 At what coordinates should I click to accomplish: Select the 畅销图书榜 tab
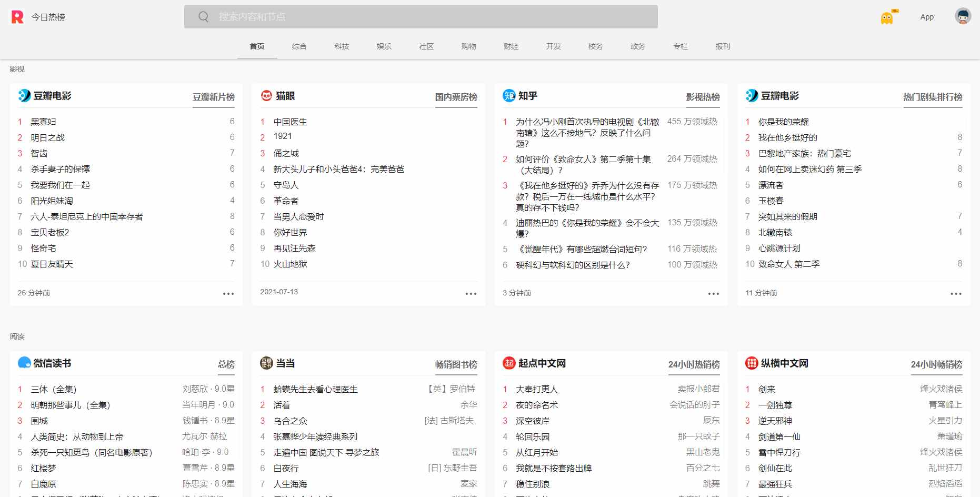point(456,364)
